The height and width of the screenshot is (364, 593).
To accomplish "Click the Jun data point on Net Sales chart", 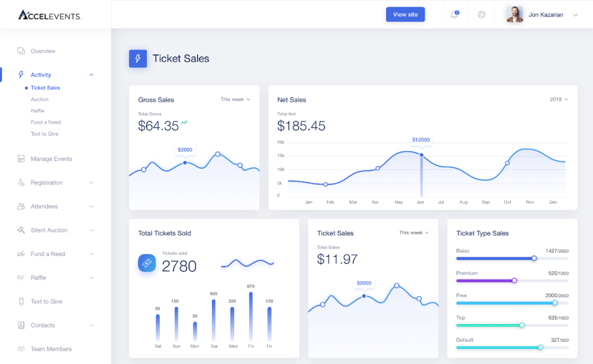I will (x=421, y=155).
